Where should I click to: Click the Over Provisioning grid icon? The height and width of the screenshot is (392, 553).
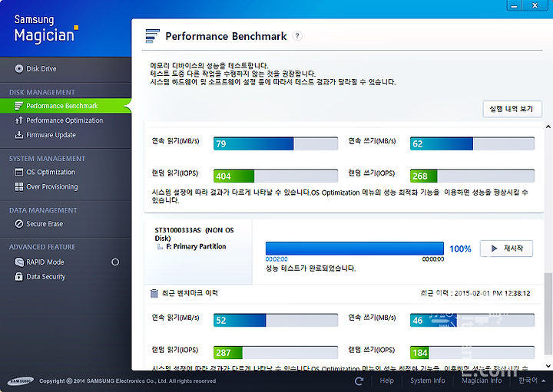click(18, 186)
